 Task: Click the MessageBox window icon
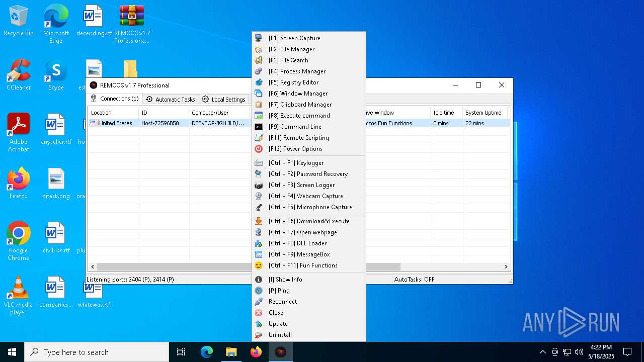259,254
